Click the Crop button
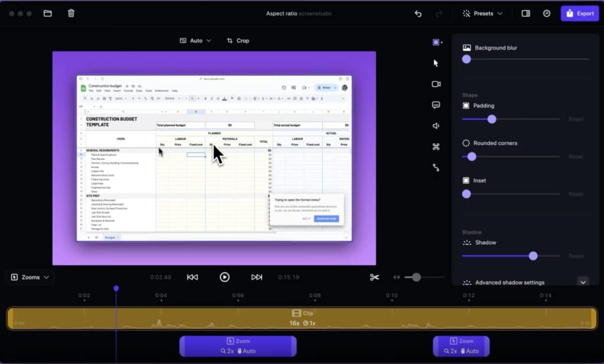The width and height of the screenshot is (604, 364). click(x=238, y=41)
